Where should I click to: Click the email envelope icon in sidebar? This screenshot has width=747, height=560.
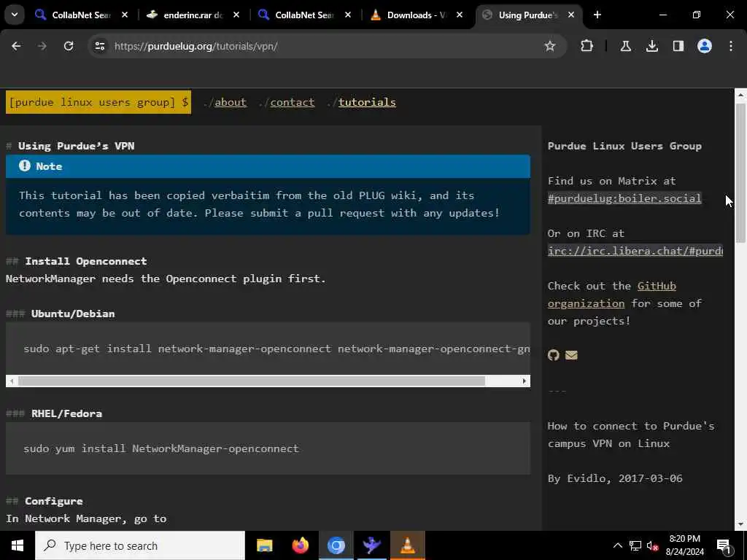pyautogui.click(x=571, y=355)
